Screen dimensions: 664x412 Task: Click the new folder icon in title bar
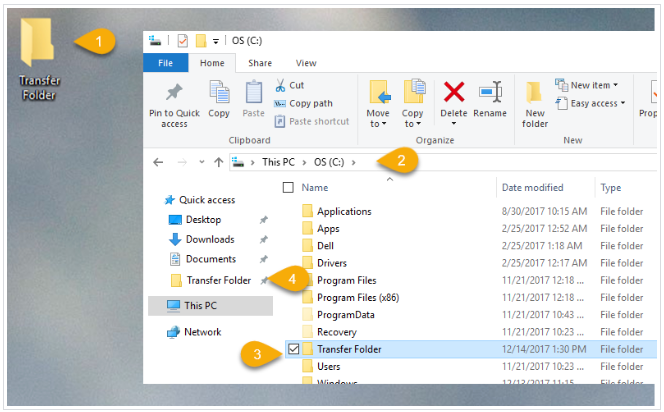pyautogui.click(x=201, y=41)
